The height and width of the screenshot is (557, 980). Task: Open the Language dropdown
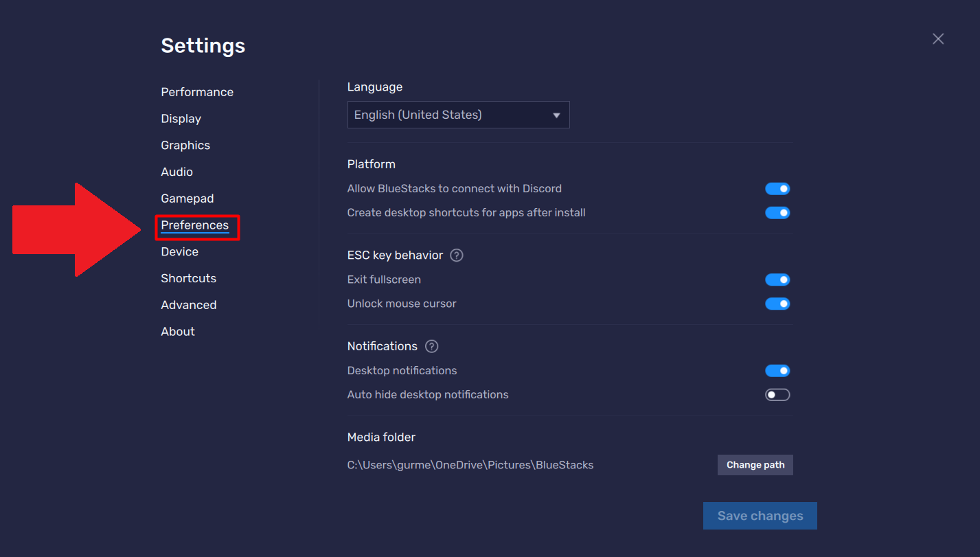coord(458,115)
